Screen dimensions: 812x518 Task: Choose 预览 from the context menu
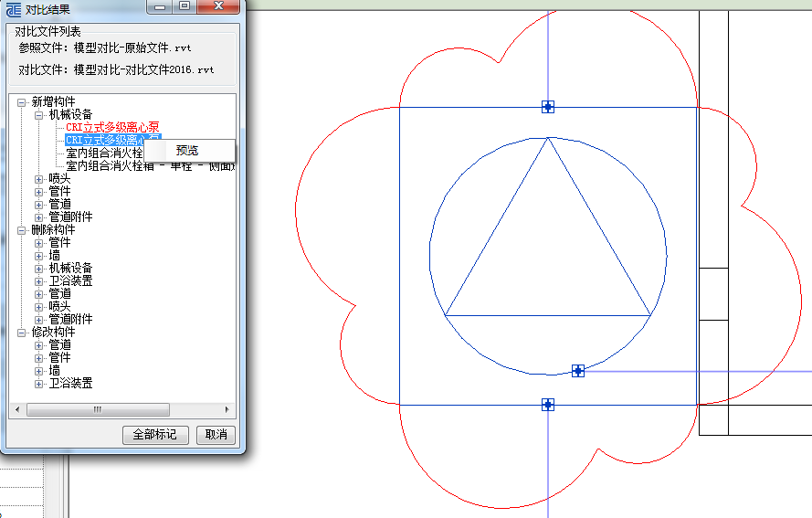190,151
